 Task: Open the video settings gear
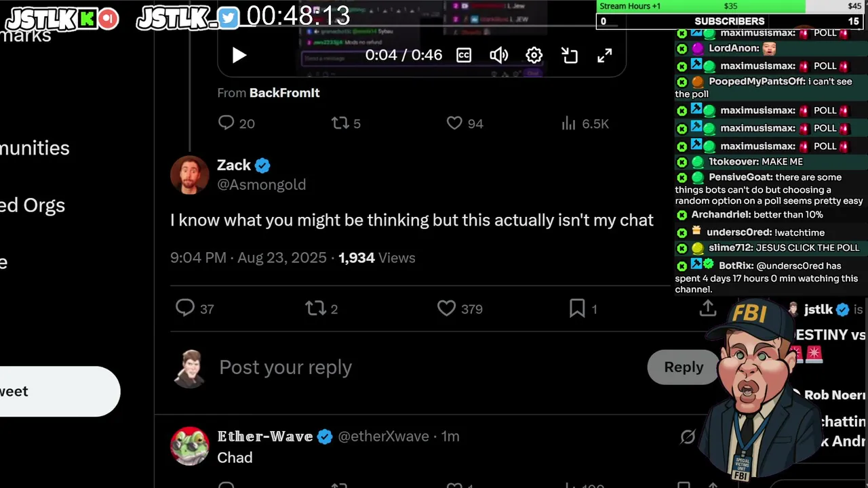[534, 56]
